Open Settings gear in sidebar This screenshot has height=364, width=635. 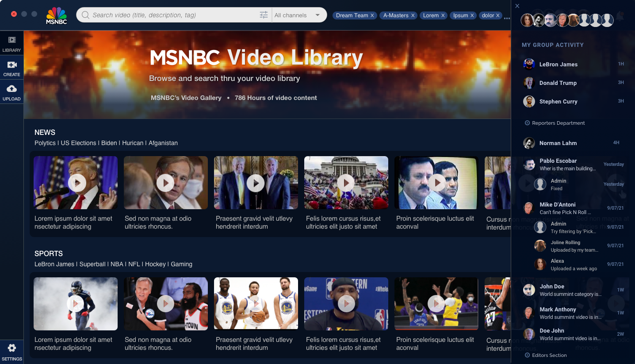tap(12, 351)
